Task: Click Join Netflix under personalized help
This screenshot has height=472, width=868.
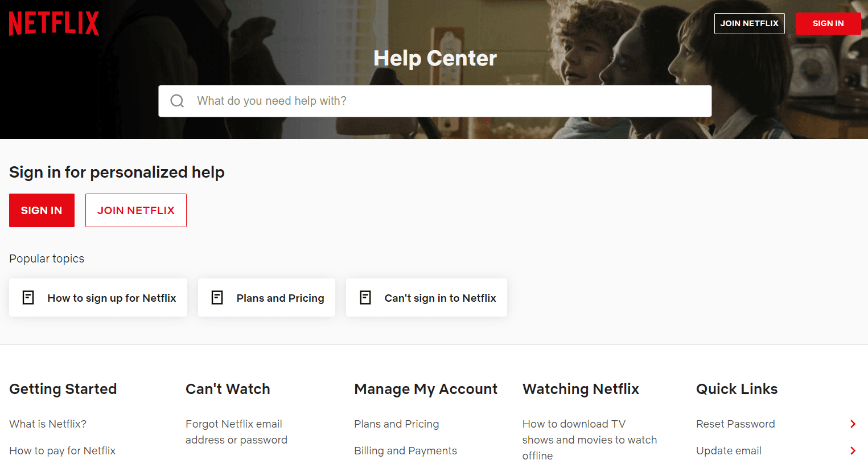Action: (x=136, y=210)
